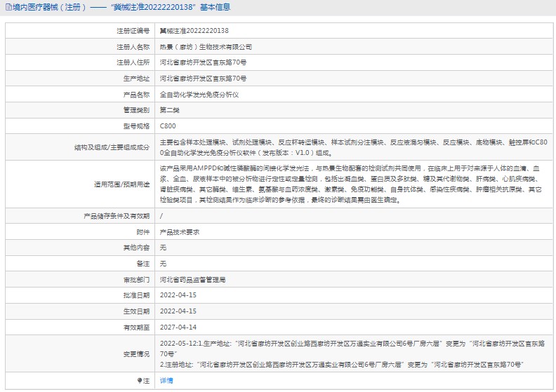The image size is (556, 392).
Task: Click the approval department 河北省药品监督管理局
Action: tap(192, 279)
